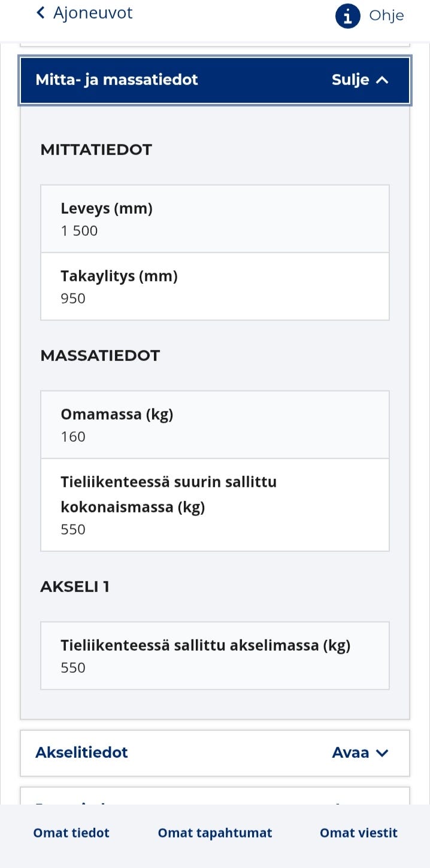This screenshot has width=430, height=868.
Task: Click the AKSELI 1 section heading
Action: [x=75, y=587]
